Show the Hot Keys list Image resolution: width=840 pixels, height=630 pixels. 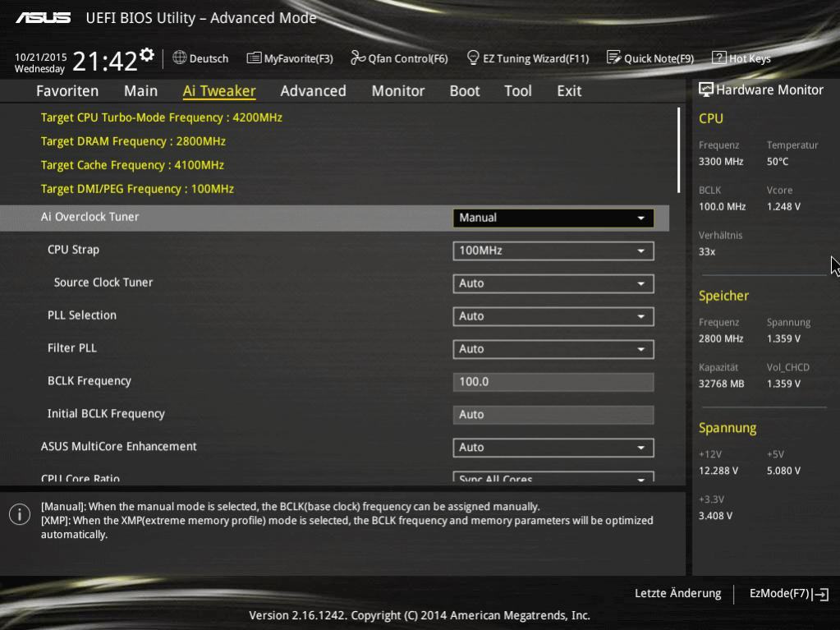tap(741, 57)
